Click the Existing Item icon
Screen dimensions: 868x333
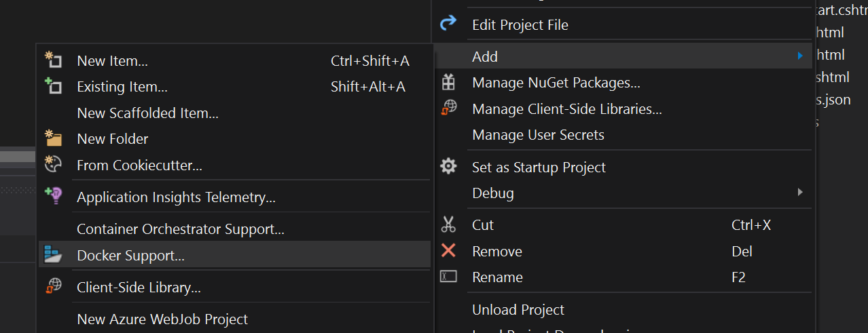coord(53,86)
